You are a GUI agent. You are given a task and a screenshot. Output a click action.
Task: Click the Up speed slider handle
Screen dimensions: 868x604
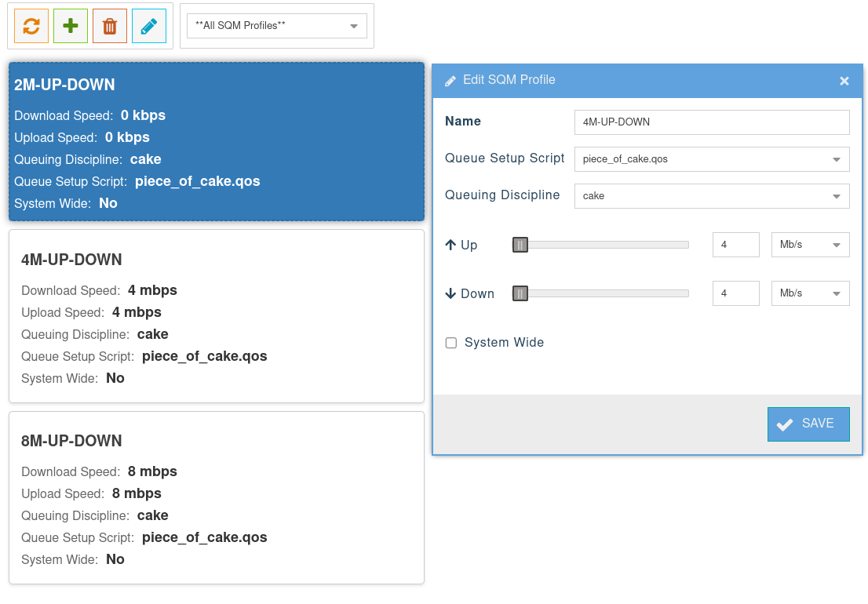tap(520, 245)
